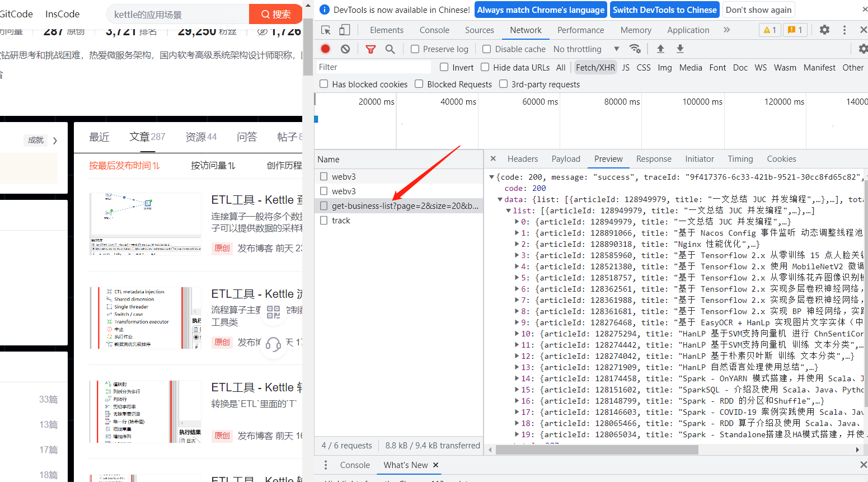Open the Headers tab of request
Image resolution: width=868 pixels, height=482 pixels.
(523, 159)
